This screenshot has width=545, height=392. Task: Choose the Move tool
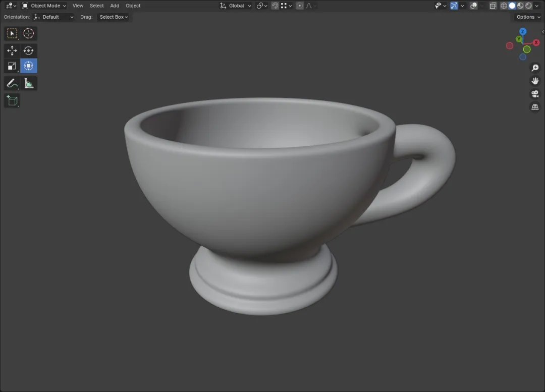tap(12, 50)
